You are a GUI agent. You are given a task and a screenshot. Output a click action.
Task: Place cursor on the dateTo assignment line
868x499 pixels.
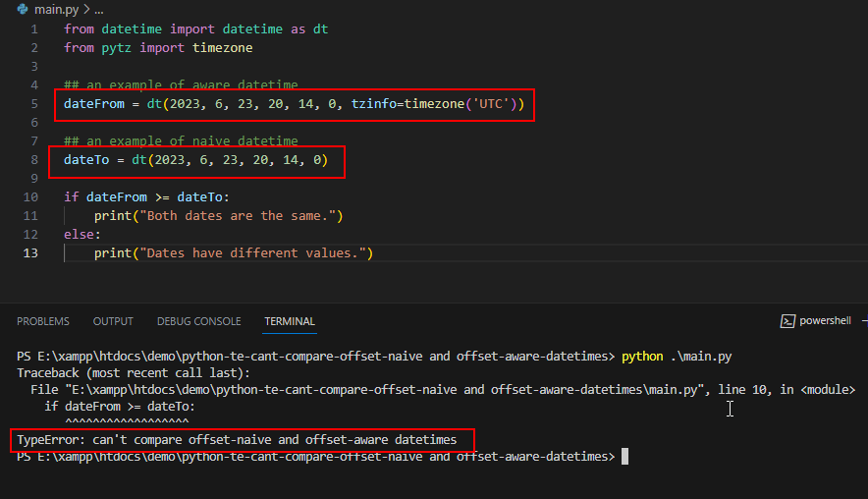196,160
